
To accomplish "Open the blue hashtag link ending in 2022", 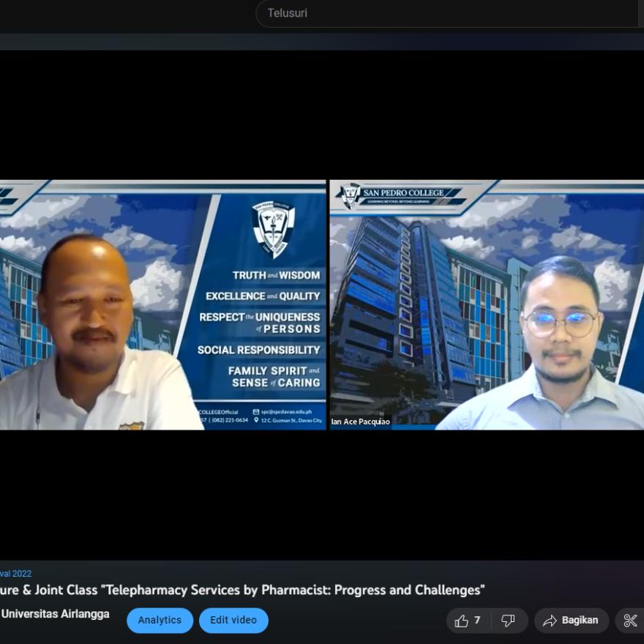I will [x=15, y=574].
